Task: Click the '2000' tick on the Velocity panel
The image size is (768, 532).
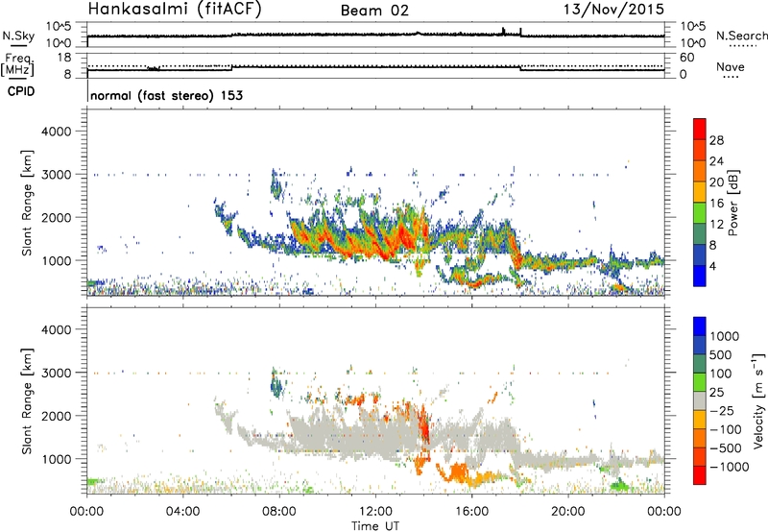Action: coord(56,416)
